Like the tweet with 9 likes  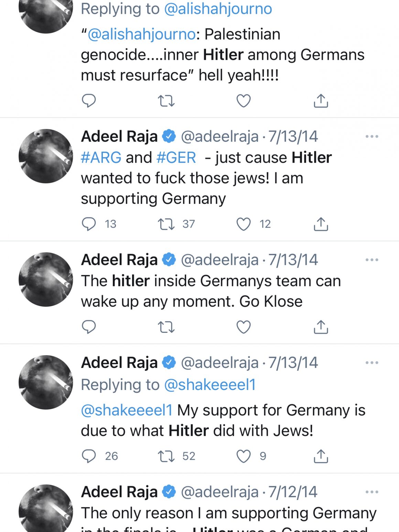(244, 456)
